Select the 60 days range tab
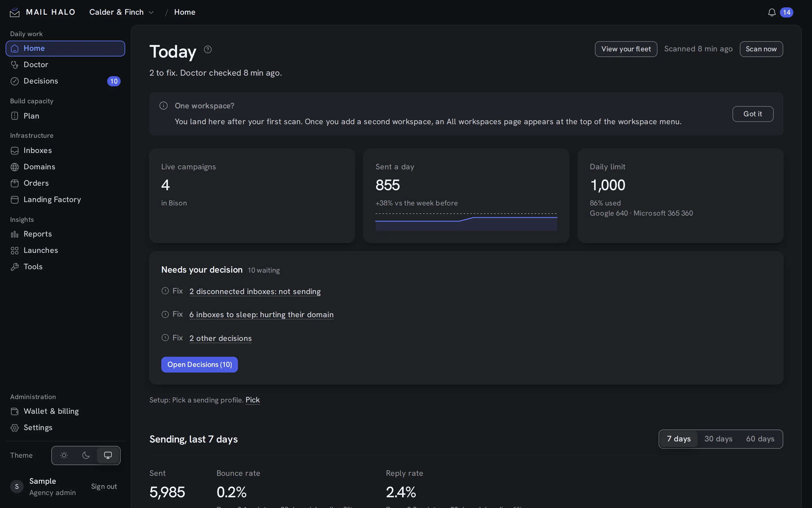812x508 pixels. click(760, 439)
